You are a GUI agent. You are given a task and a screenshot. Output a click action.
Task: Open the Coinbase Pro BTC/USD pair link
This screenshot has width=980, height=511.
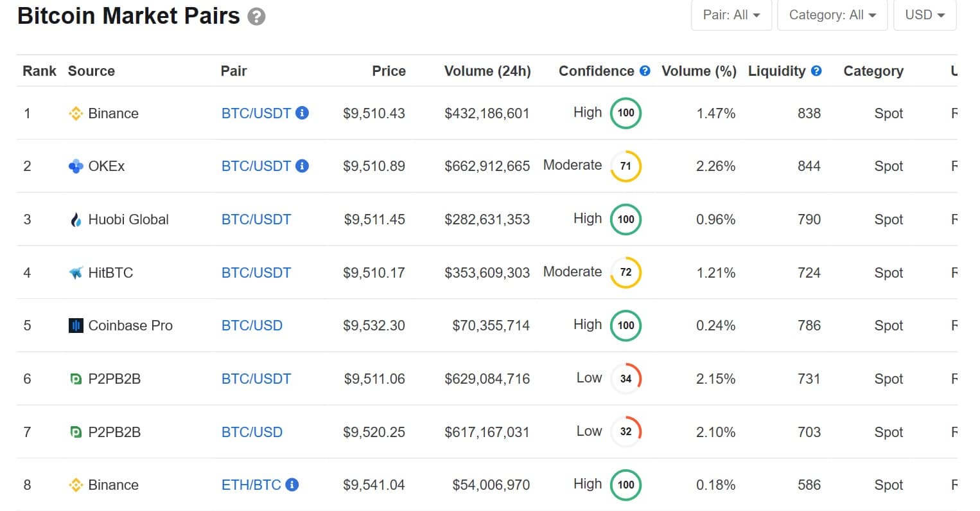(x=252, y=326)
